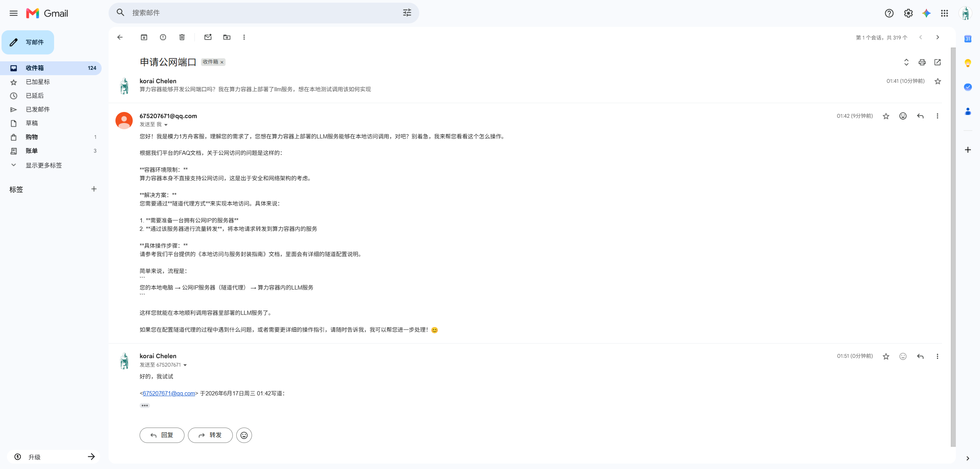Open the 账单 label
The width and height of the screenshot is (980, 469).
pyautogui.click(x=51, y=151)
